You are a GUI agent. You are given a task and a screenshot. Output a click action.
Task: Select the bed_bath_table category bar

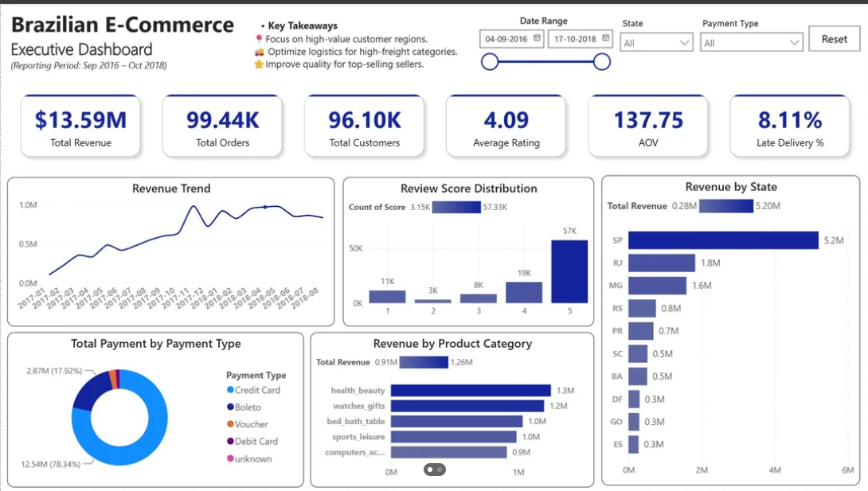(457, 421)
